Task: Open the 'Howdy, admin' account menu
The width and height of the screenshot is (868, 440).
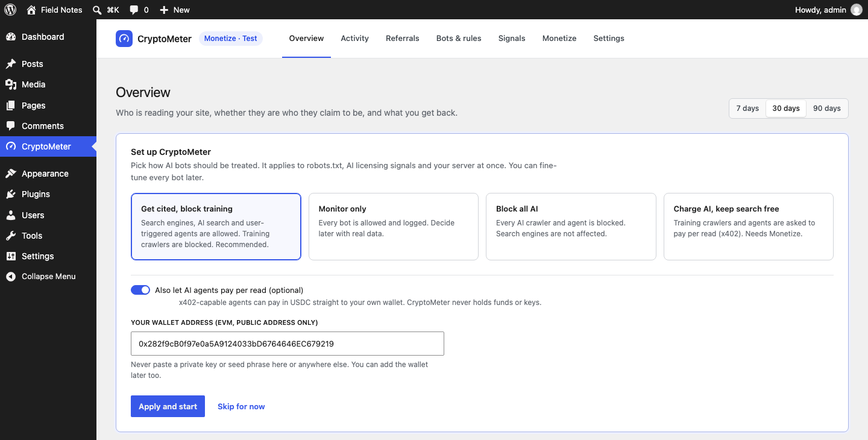Action: (829, 10)
